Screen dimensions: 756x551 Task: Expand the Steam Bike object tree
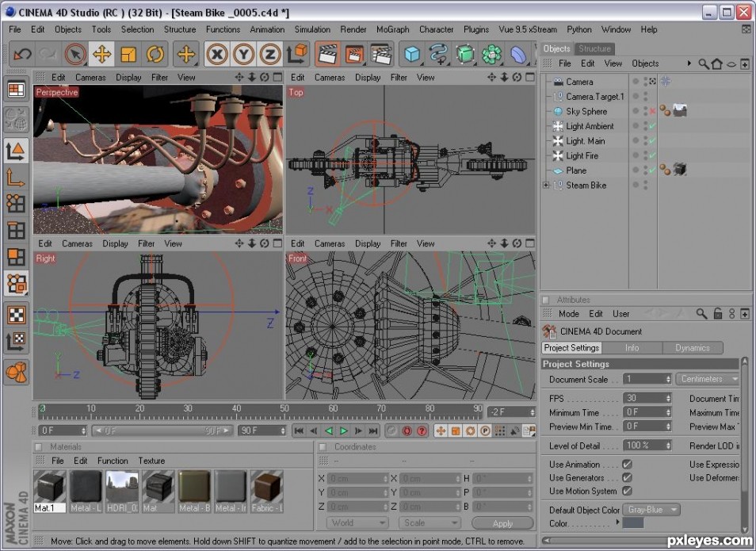(x=546, y=186)
